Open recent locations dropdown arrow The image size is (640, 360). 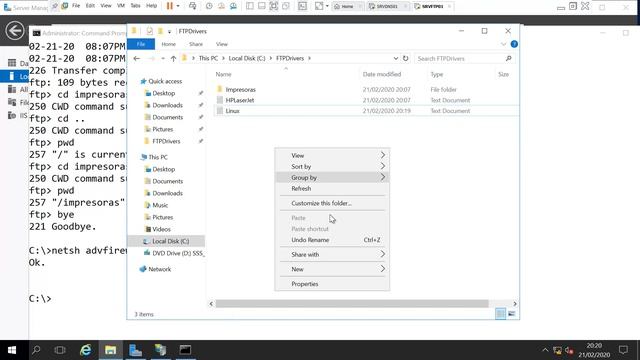point(163,58)
